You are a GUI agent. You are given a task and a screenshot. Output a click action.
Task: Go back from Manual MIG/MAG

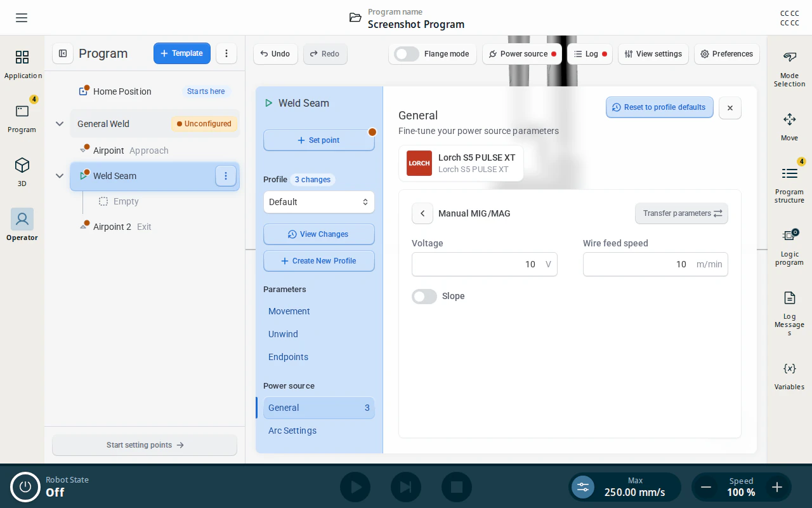tap(422, 213)
